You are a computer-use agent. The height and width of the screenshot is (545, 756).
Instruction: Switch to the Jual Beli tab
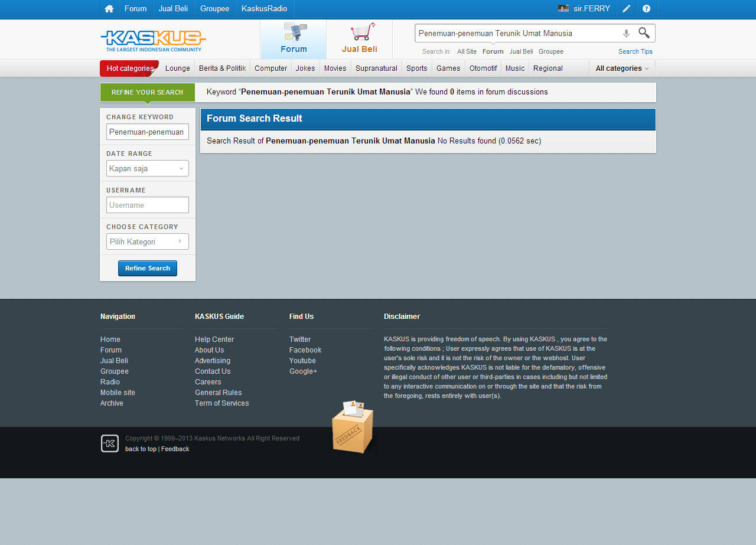[359, 39]
